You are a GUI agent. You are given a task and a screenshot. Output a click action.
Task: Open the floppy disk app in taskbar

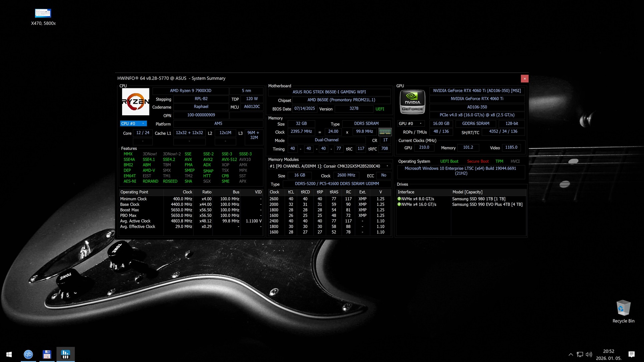point(47,354)
